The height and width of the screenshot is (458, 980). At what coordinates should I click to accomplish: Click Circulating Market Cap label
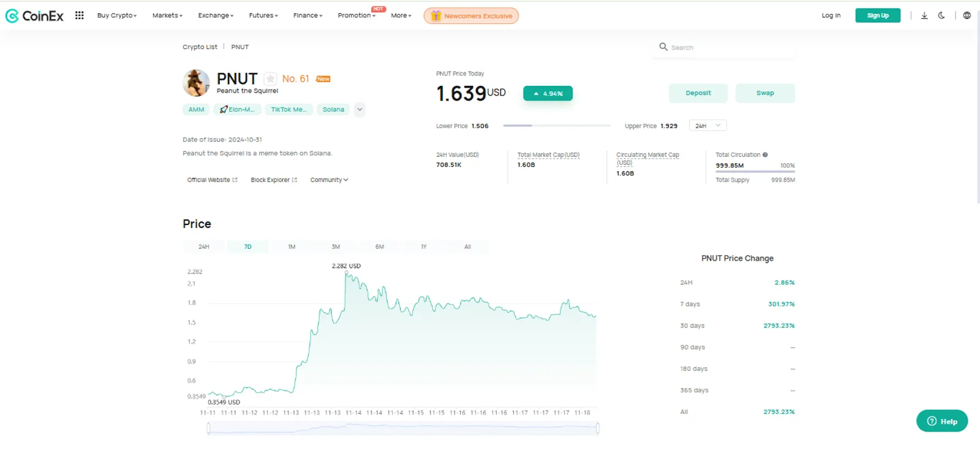[647, 159]
